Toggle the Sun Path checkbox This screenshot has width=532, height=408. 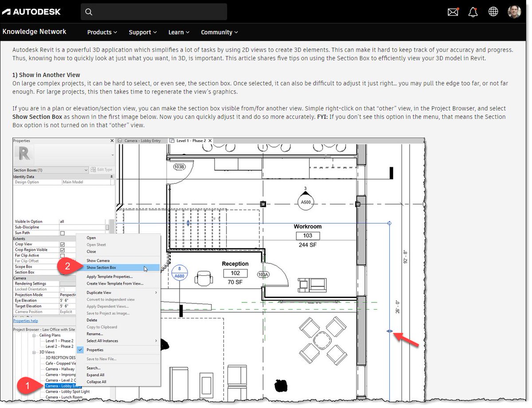pyautogui.click(x=63, y=233)
